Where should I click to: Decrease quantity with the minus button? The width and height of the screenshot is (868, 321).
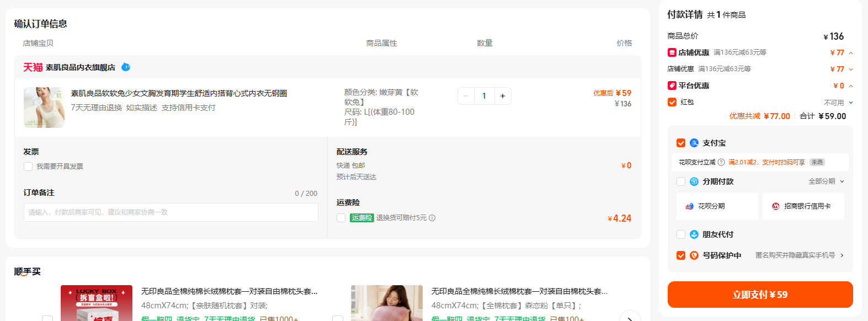coord(466,96)
